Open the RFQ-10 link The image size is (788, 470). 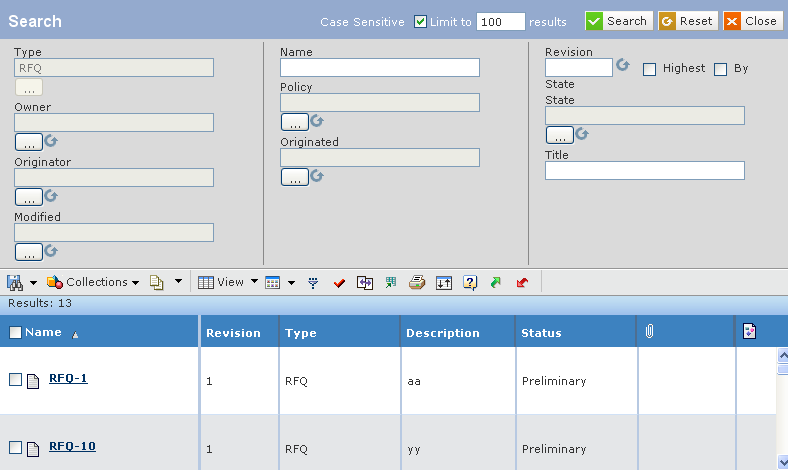72,446
